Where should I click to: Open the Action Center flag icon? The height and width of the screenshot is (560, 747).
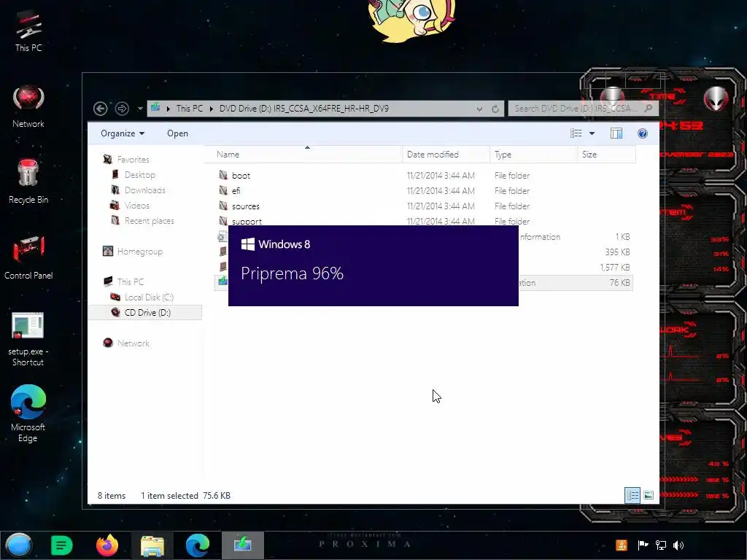[x=643, y=545]
